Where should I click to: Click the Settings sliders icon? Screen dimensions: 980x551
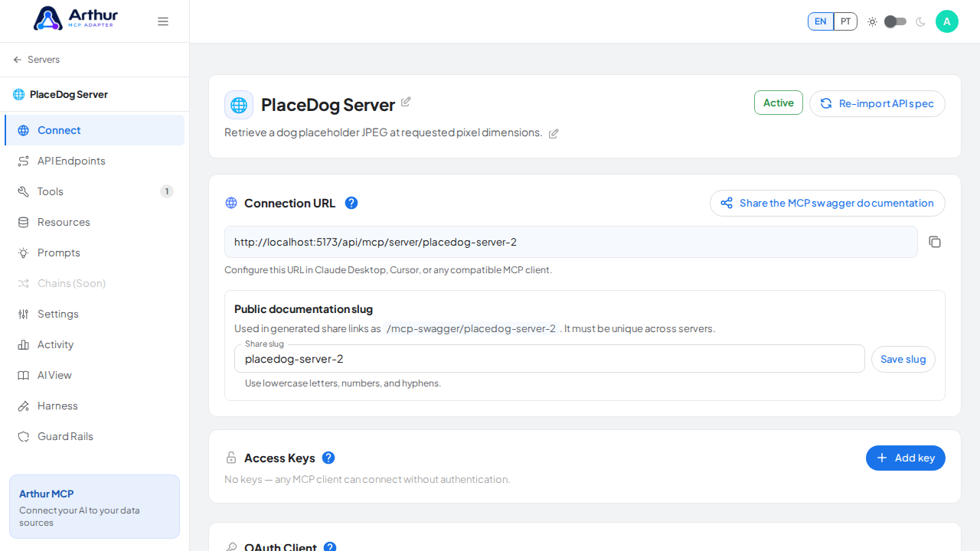coord(24,314)
